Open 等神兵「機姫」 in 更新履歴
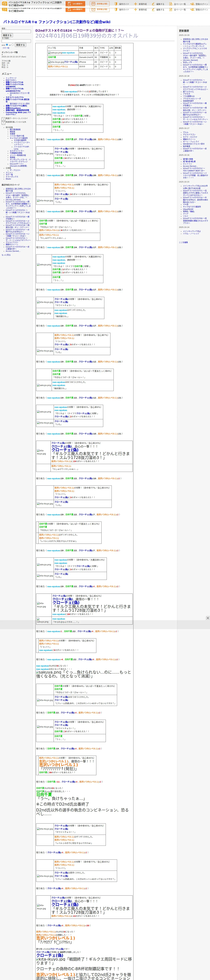 click(x=189, y=212)
